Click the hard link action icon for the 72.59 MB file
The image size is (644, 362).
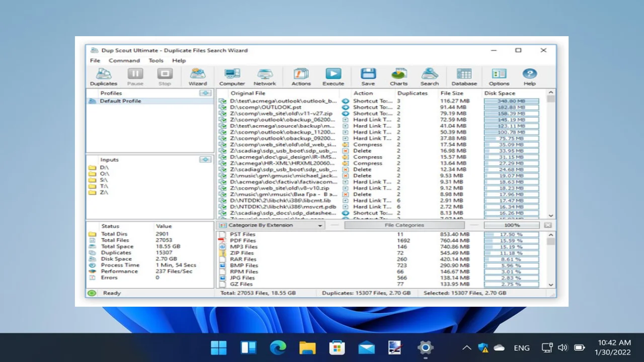pyautogui.click(x=346, y=120)
